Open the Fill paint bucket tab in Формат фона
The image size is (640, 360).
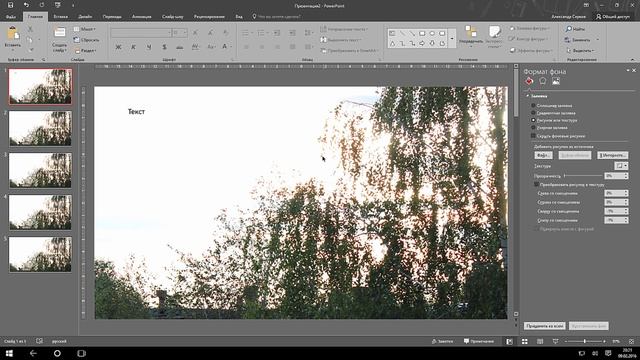click(529, 81)
